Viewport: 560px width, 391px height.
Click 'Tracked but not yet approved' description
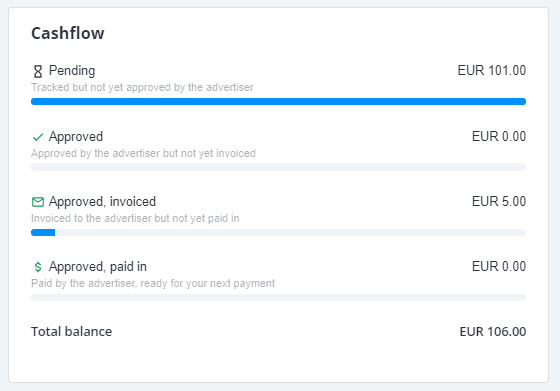(x=142, y=87)
